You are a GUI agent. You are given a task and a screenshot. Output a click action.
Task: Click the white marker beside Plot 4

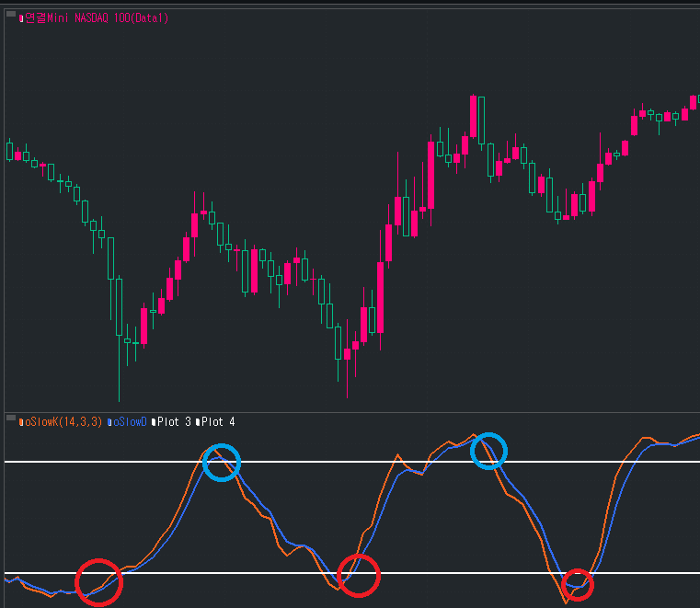(x=198, y=422)
